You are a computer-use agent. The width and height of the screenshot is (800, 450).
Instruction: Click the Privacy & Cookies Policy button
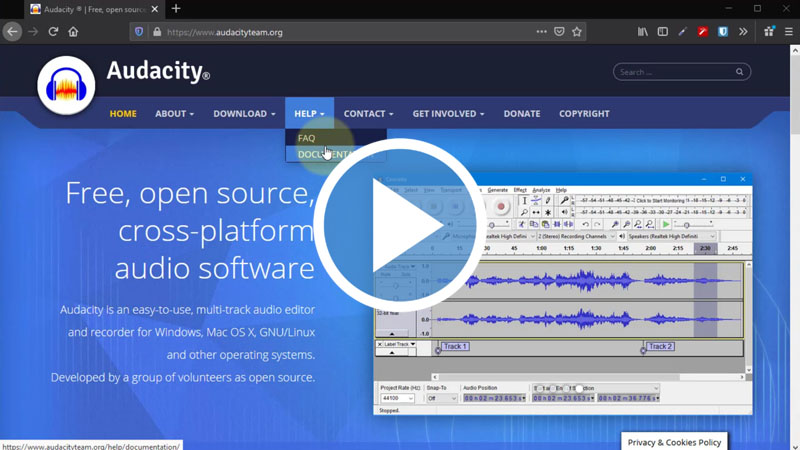(x=674, y=442)
